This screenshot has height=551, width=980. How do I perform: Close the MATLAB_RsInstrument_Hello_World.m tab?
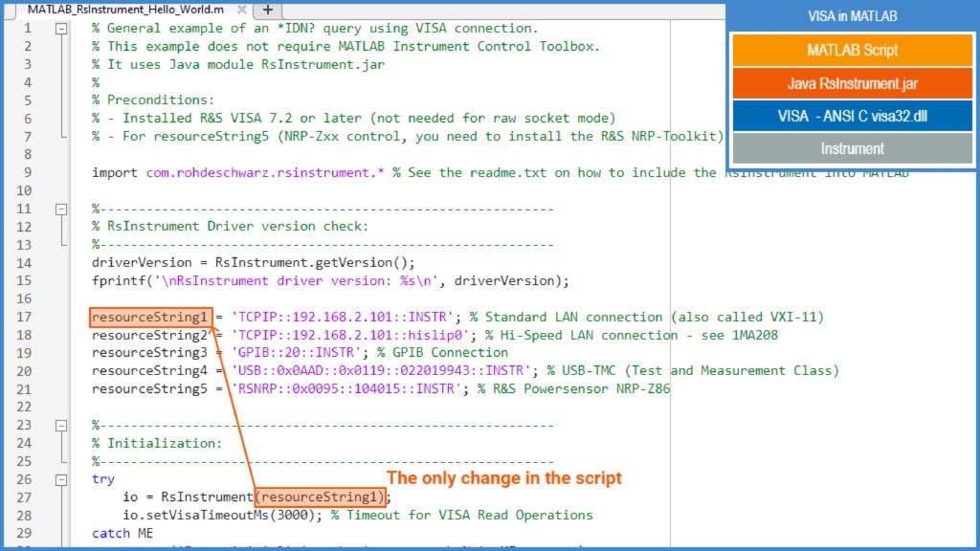coord(242,9)
